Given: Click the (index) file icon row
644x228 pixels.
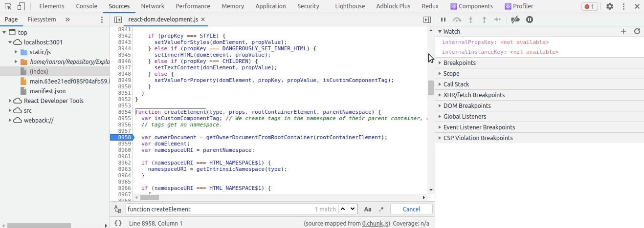Looking at the screenshot, I should coord(55,71).
